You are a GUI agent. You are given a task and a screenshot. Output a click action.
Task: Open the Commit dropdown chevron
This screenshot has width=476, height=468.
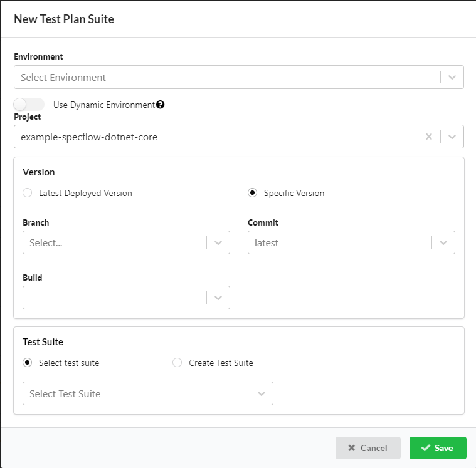pyautogui.click(x=443, y=242)
